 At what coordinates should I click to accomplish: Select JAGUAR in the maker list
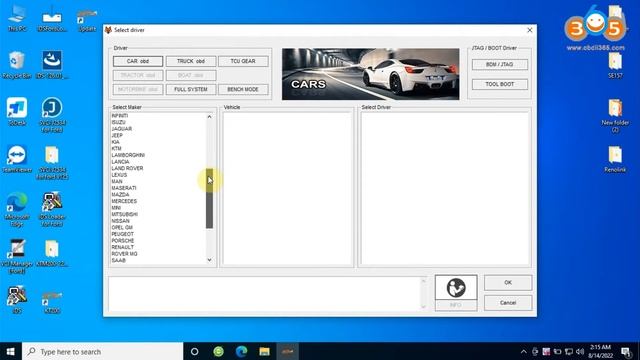pos(122,129)
